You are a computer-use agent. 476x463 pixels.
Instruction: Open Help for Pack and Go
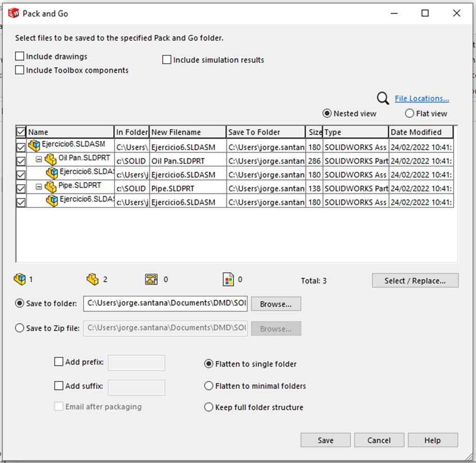pos(433,440)
